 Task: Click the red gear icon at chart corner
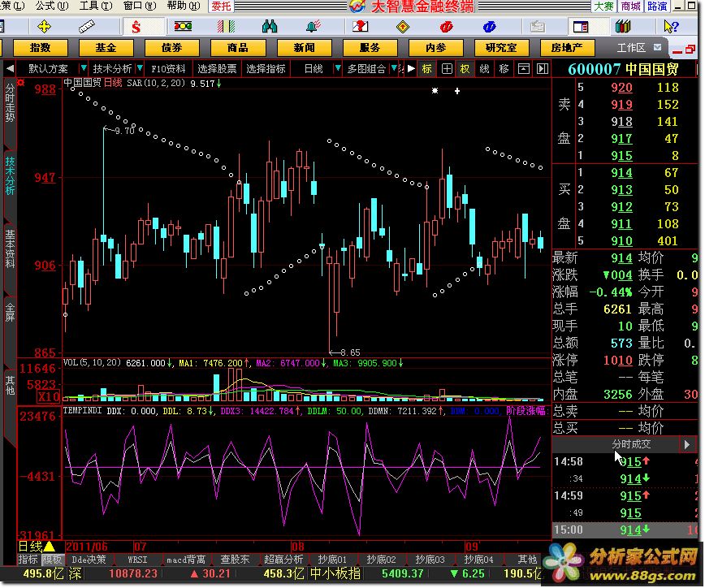[20, 83]
